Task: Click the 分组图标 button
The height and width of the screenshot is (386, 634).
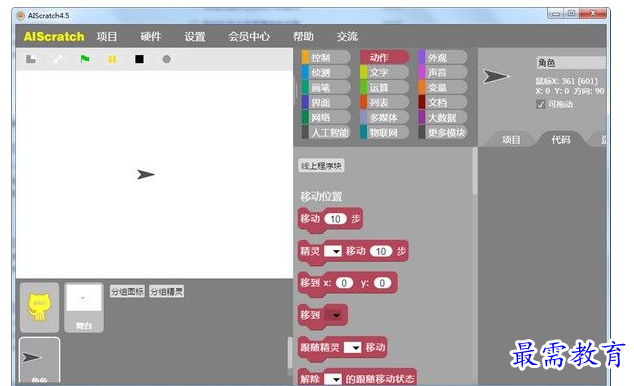Action: [x=127, y=291]
